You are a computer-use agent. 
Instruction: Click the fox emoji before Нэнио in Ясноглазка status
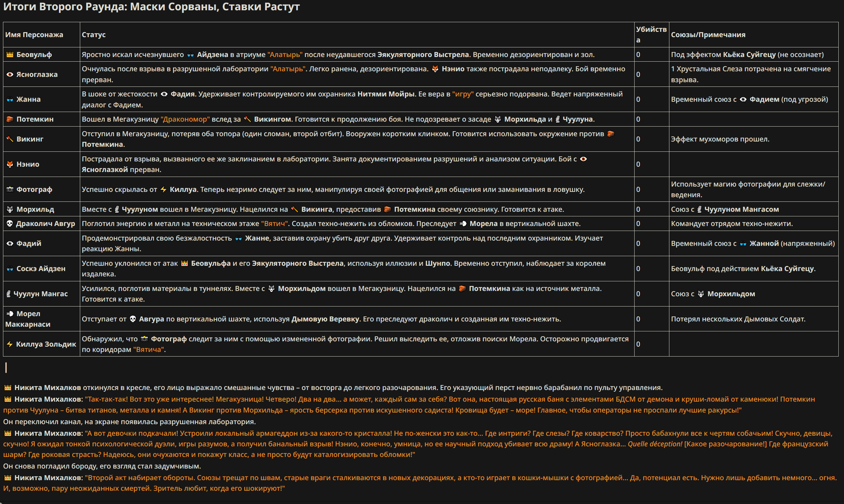435,69
